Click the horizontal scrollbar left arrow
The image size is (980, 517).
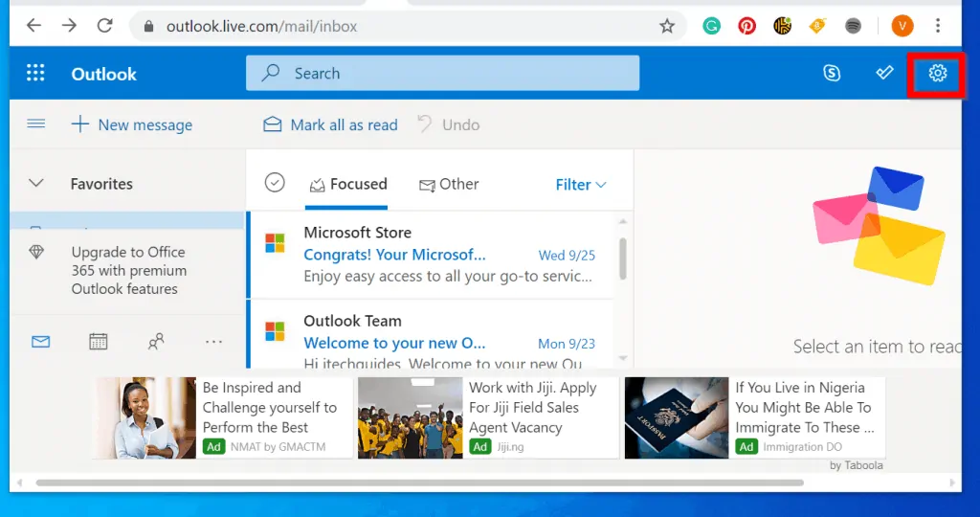point(19,483)
